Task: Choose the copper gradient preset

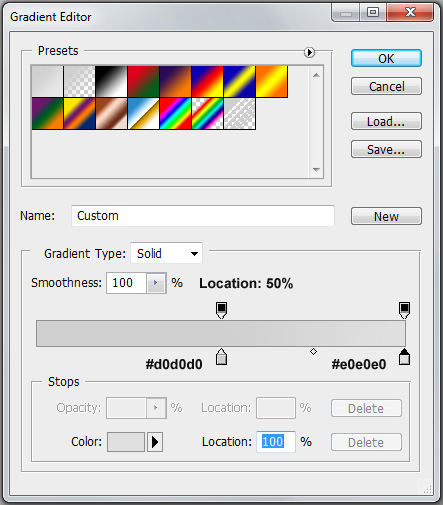Action: (x=111, y=113)
